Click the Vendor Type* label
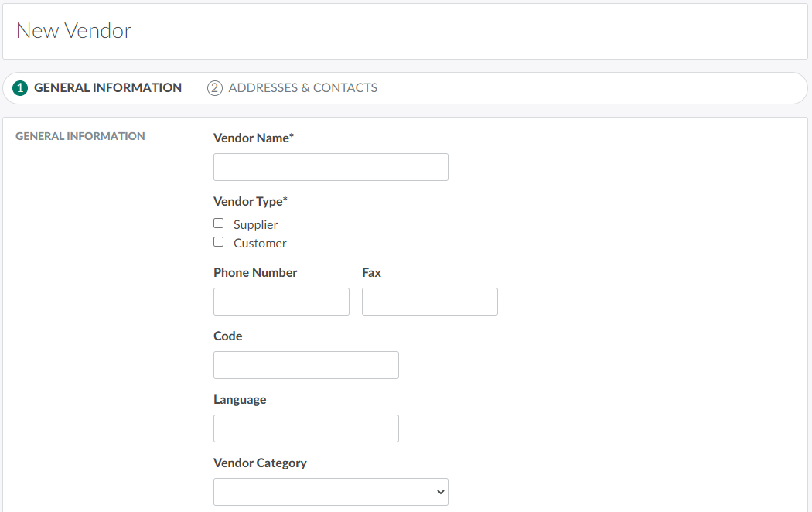The image size is (812, 512). (x=250, y=202)
